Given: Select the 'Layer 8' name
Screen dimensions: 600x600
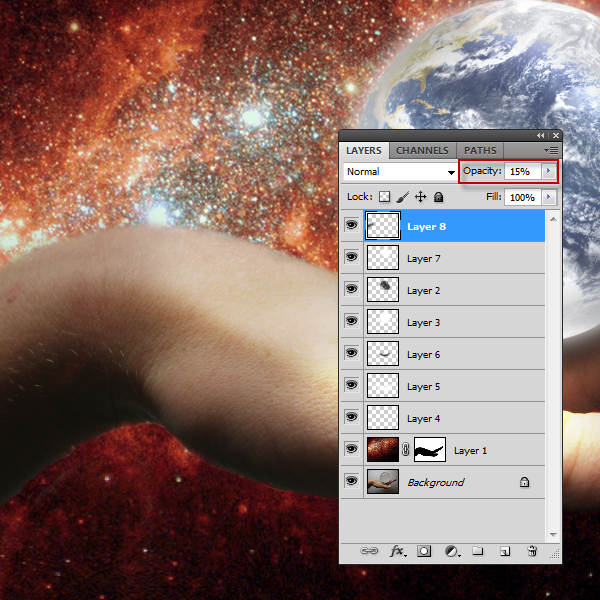Looking at the screenshot, I should (426, 227).
